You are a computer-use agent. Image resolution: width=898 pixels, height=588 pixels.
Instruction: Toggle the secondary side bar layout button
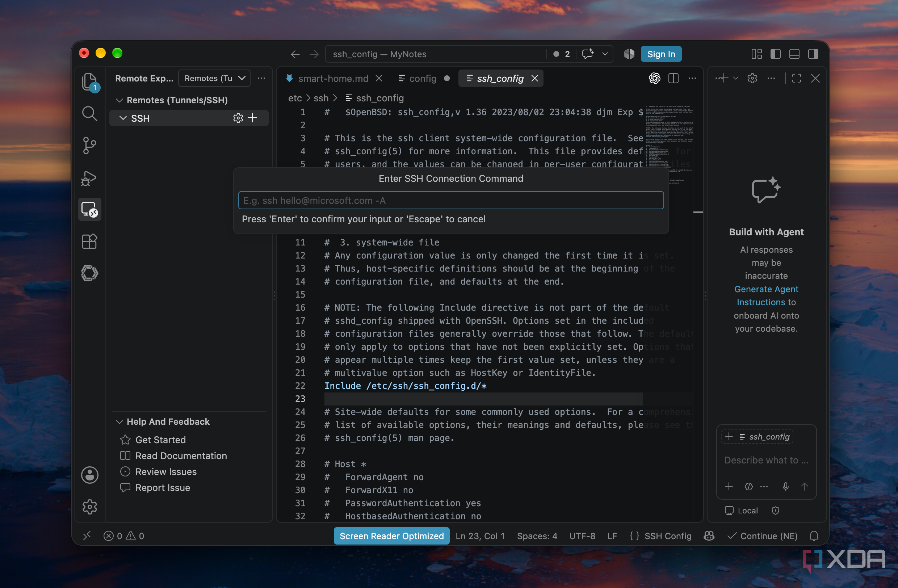click(x=813, y=54)
